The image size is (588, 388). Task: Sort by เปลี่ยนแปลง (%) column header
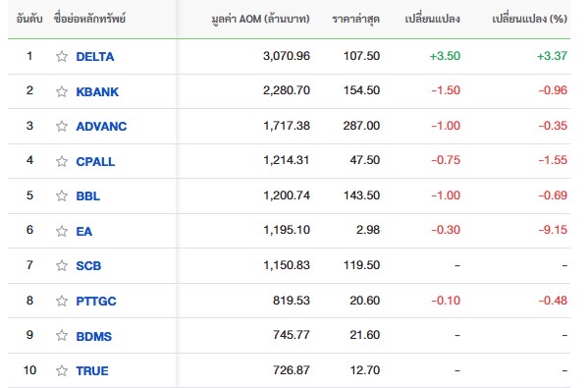point(529,19)
